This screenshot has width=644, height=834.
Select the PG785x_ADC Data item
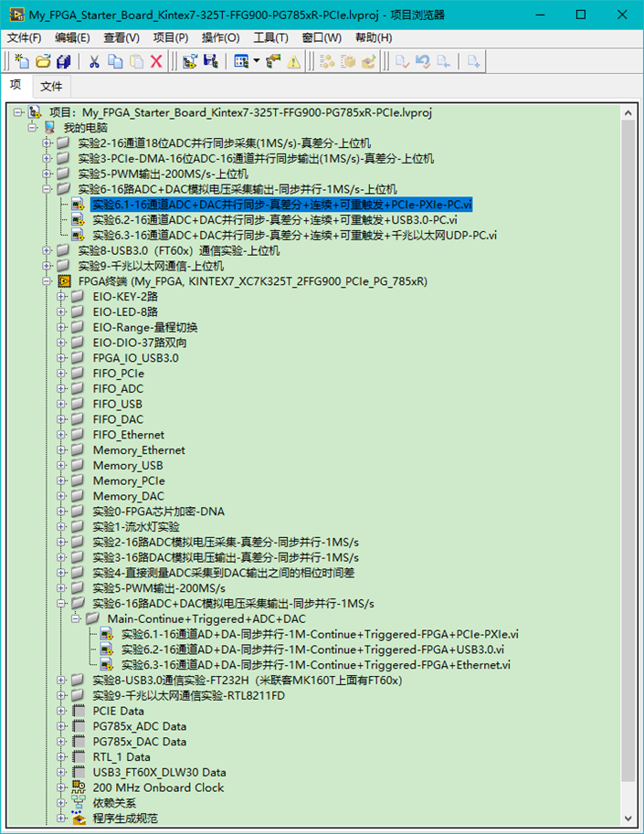[x=140, y=726]
